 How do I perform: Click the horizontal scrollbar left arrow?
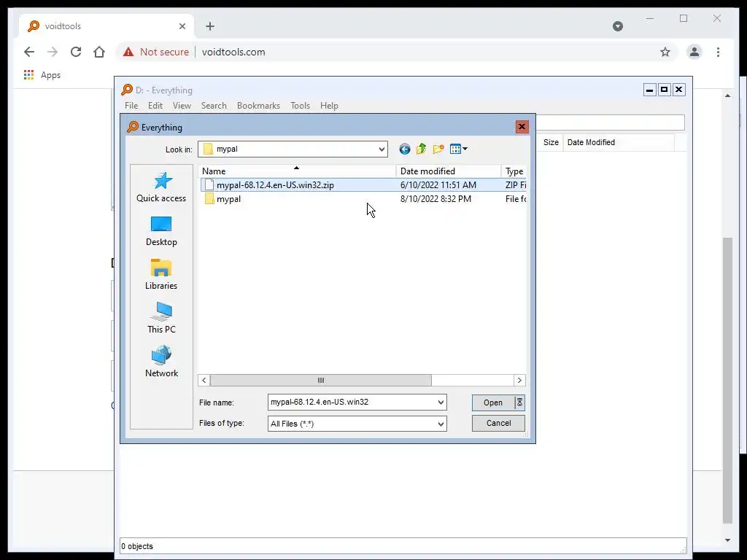[204, 380]
